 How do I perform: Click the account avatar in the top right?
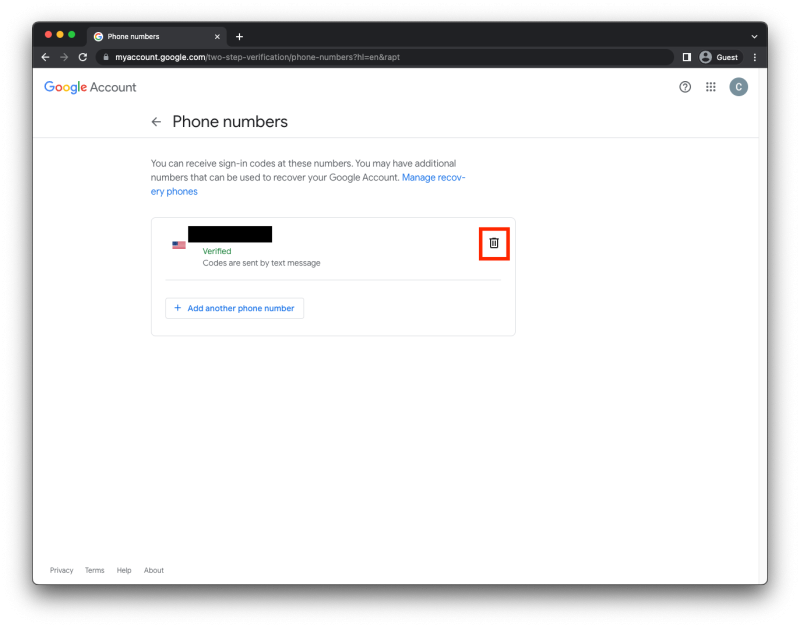[x=738, y=87]
